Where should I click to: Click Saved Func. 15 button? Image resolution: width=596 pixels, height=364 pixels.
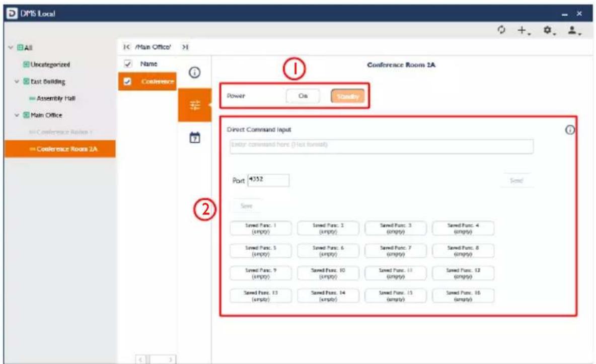tap(396, 296)
